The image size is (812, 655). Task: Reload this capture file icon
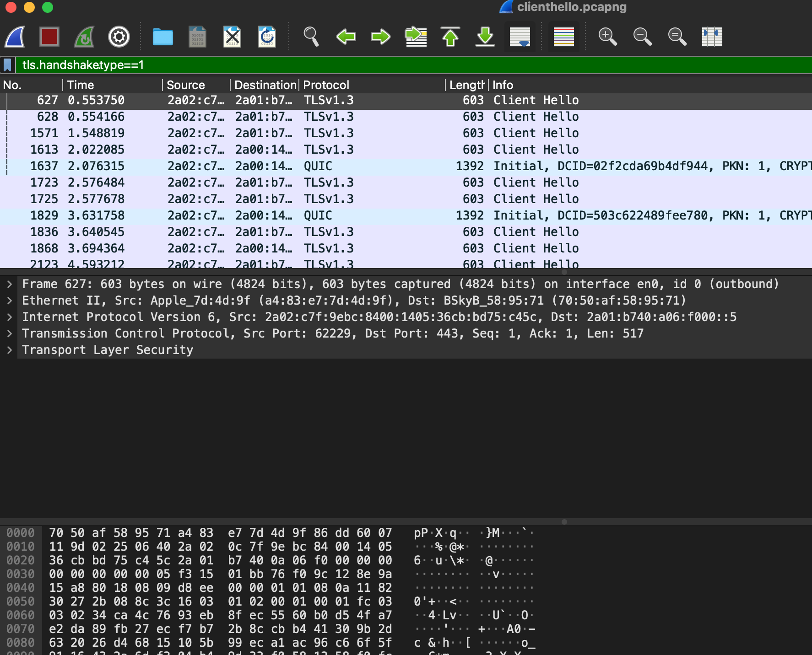(267, 37)
